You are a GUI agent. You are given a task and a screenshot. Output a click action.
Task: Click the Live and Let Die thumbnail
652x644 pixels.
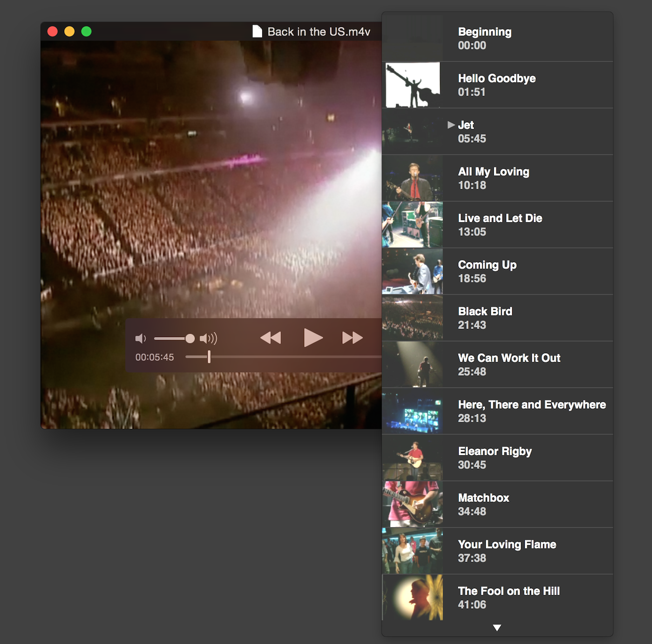click(412, 225)
